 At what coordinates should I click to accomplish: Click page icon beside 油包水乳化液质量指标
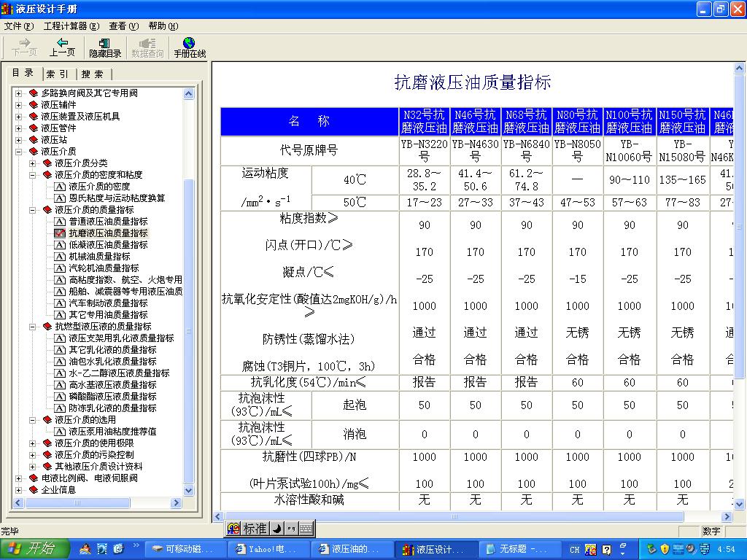coord(60,362)
